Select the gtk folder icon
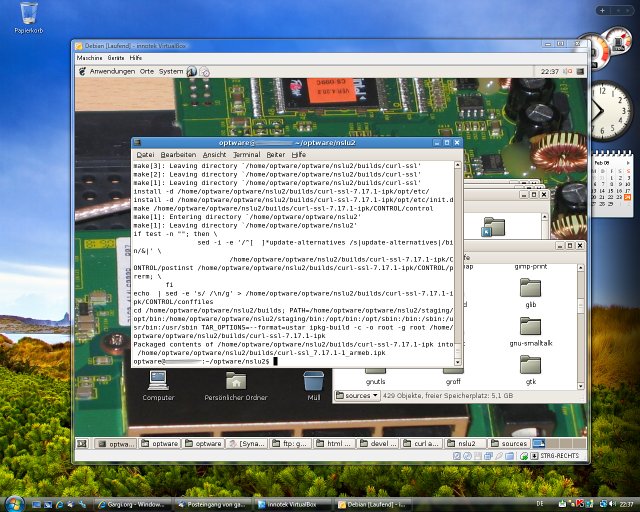Viewport: 640px width, 512px height. pyautogui.click(x=530, y=364)
